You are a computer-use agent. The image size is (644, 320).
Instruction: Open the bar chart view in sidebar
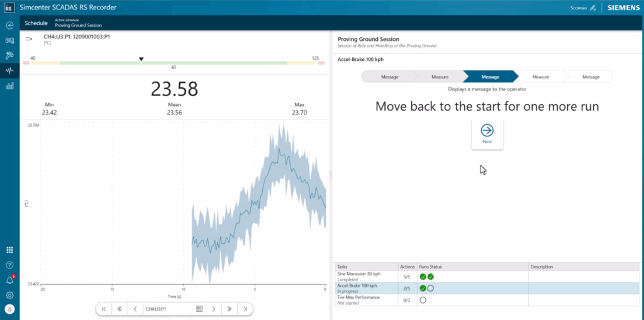tap(9, 86)
